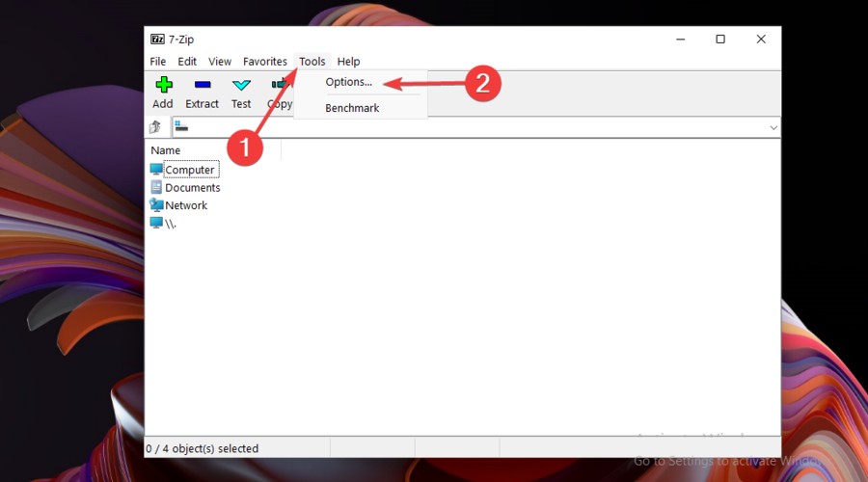The height and width of the screenshot is (482, 868).
Task: Open the File menu
Action: click(158, 62)
